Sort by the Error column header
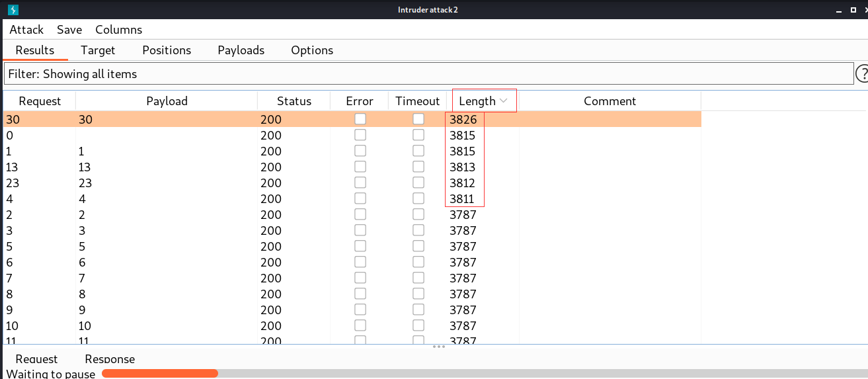This screenshot has height=379, width=868. [x=360, y=101]
